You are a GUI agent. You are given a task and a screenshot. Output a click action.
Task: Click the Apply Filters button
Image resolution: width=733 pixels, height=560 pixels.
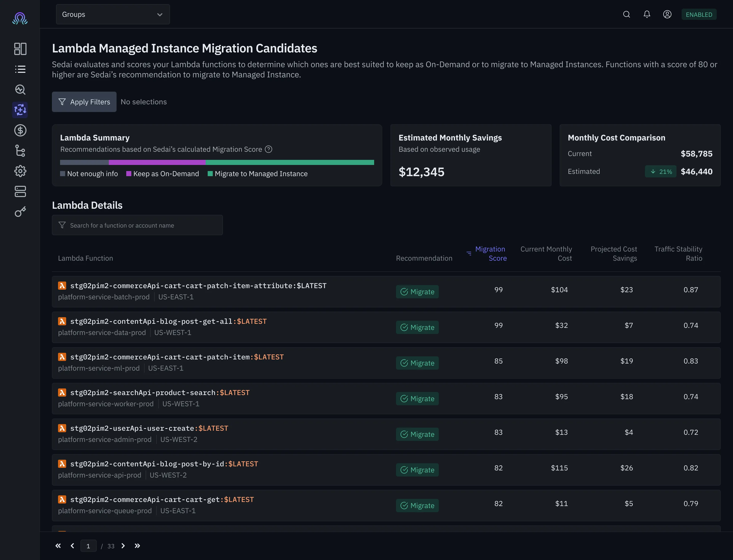click(84, 102)
